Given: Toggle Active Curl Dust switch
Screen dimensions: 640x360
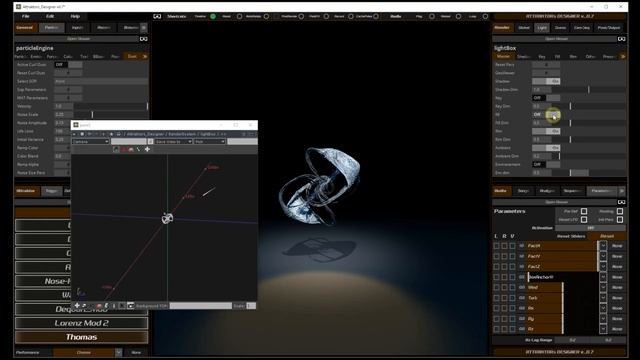Looking at the screenshot, I should (x=68, y=64).
